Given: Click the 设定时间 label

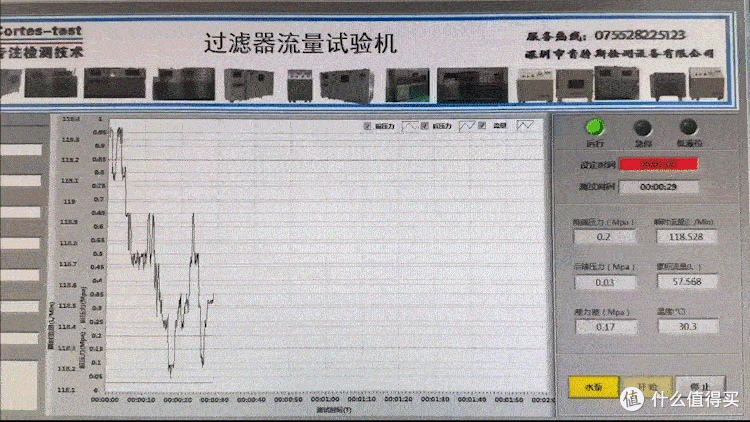Looking at the screenshot, I should [x=597, y=165].
